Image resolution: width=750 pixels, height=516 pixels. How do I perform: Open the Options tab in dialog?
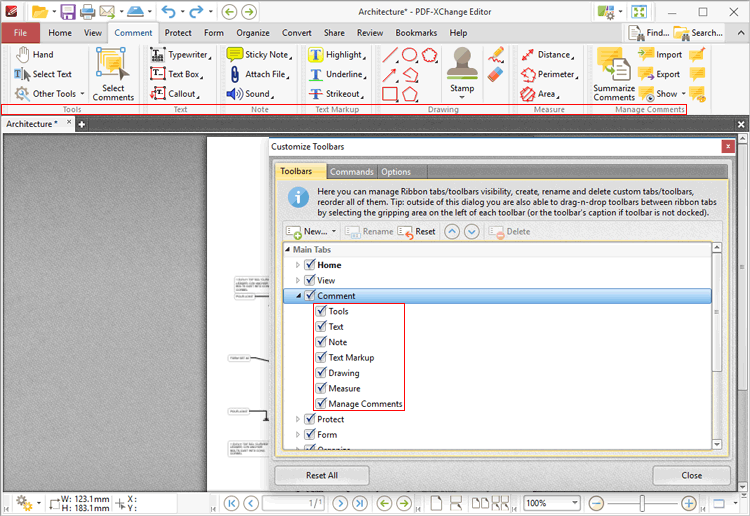pyautogui.click(x=396, y=172)
